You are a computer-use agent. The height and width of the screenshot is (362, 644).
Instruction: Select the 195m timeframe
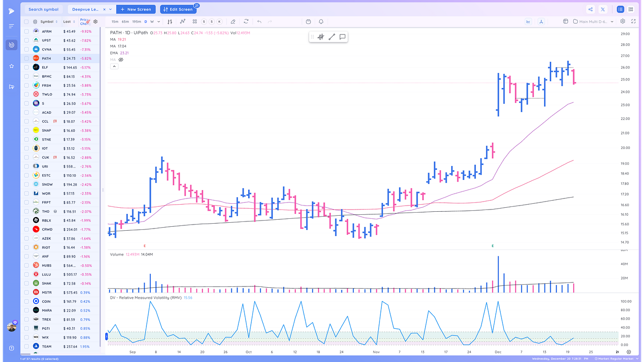click(x=137, y=21)
